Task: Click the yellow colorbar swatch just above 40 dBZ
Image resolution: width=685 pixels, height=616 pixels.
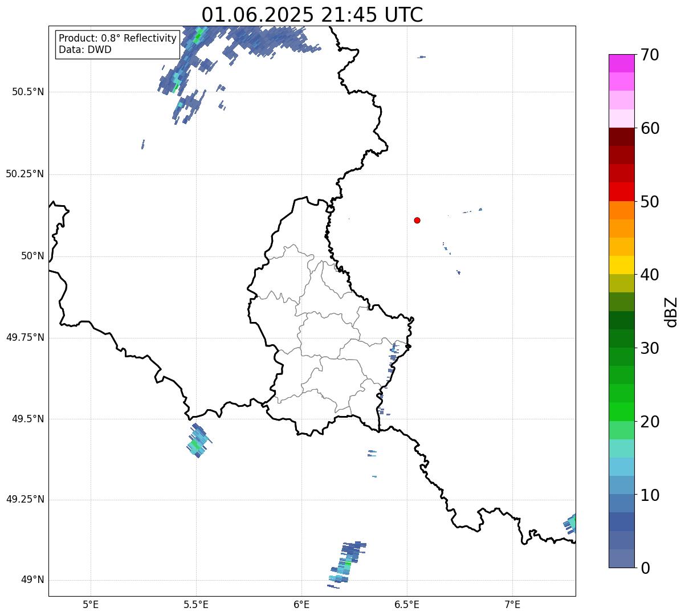Action: [622, 265]
